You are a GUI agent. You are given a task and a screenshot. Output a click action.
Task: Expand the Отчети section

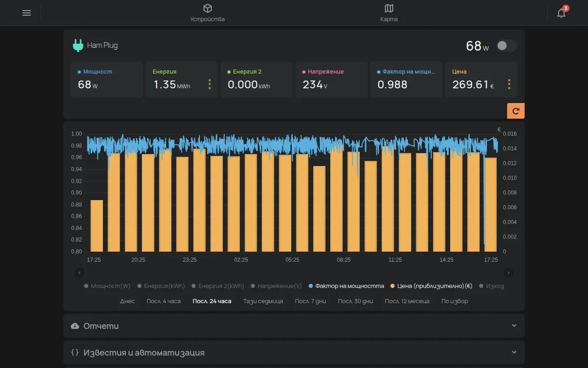click(x=294, y=326)
